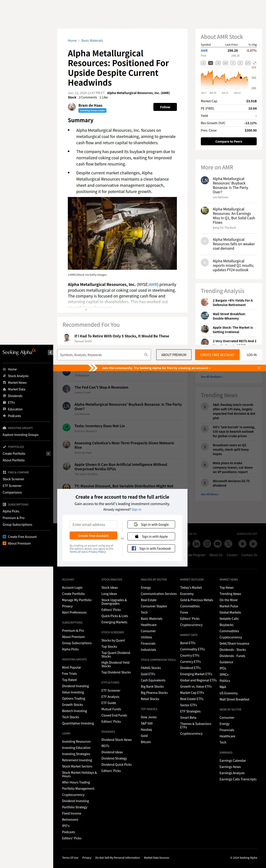The width and height of the screenshot is (266, 868).
Task: Open the LinkedIn social icon
Action: (196, 543)
